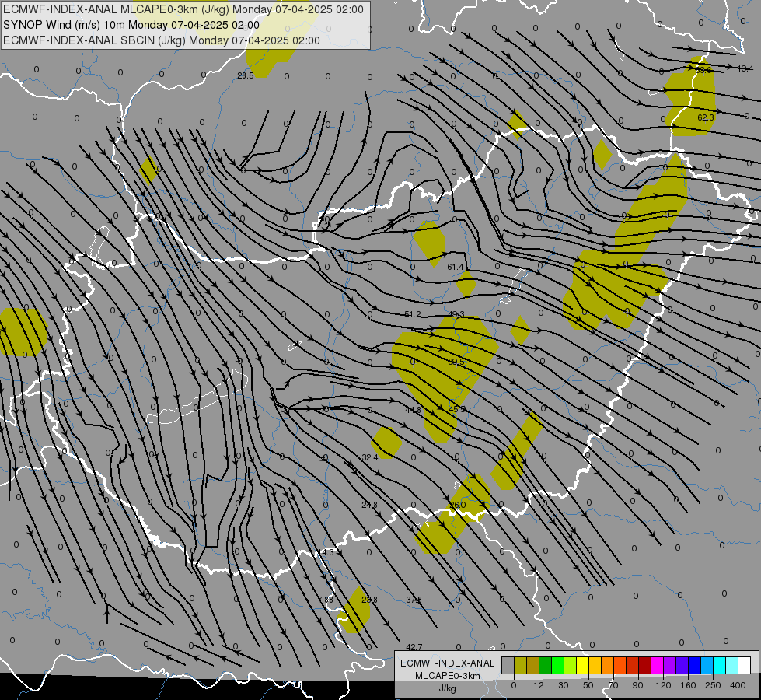Click the map value 26.0
The height and width of the screenshot is (700, 761).
click(457, 506)
